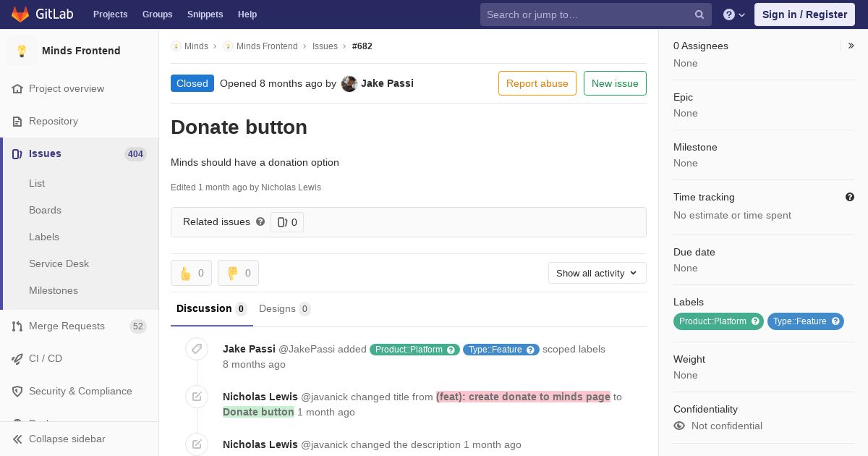Open Projects in the top menu
The image size is (868, 456).
pyautogui.click(x=110, y=14)
